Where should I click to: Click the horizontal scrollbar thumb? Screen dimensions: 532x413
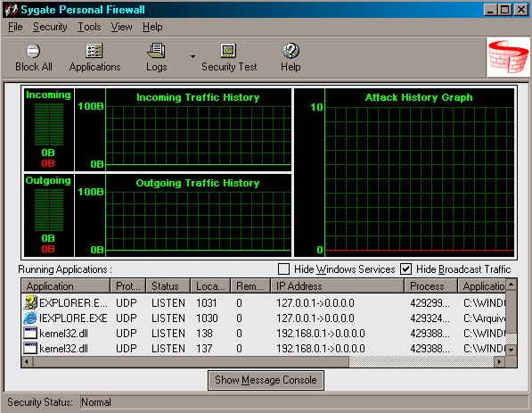(x=191, y=362)
